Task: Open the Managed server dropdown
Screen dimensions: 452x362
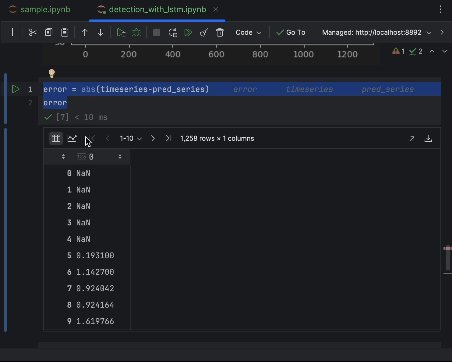Action: click(377, 32)
